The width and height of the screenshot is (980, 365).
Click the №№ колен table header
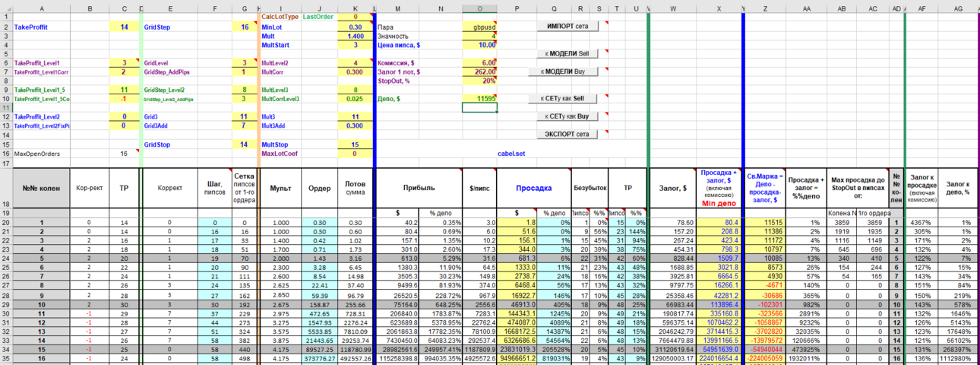pyautogui.click(x=40, y=187)
